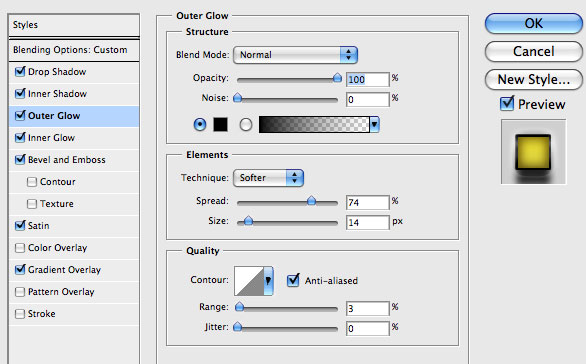586x364 pixels.
Task: Select the Satin label
Action: 38,226
